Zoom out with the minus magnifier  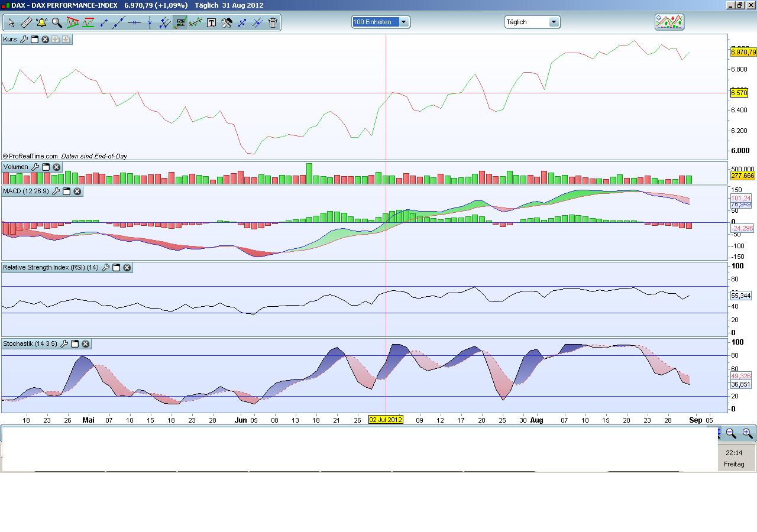731,433
